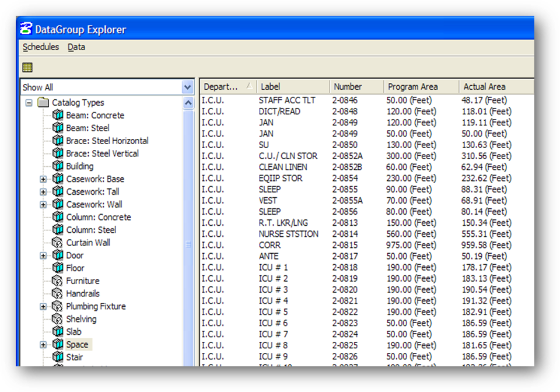Collapse the Catalog Types root node
Viewport: 560px width, 392px height.
click(29, 103)
